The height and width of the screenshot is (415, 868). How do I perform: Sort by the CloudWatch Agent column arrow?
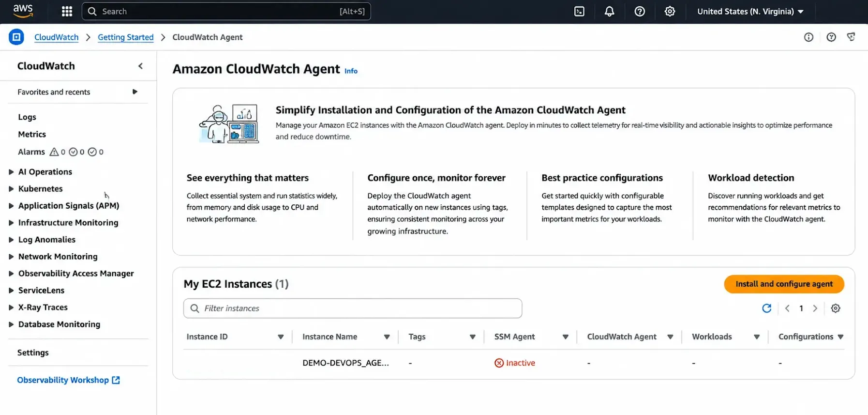tap(670, 337)
